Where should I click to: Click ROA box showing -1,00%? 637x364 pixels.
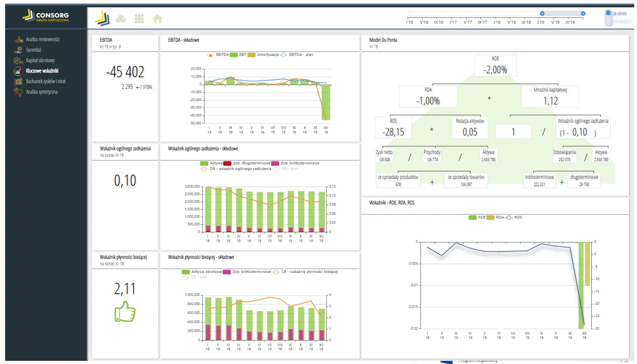click(428, 97)
